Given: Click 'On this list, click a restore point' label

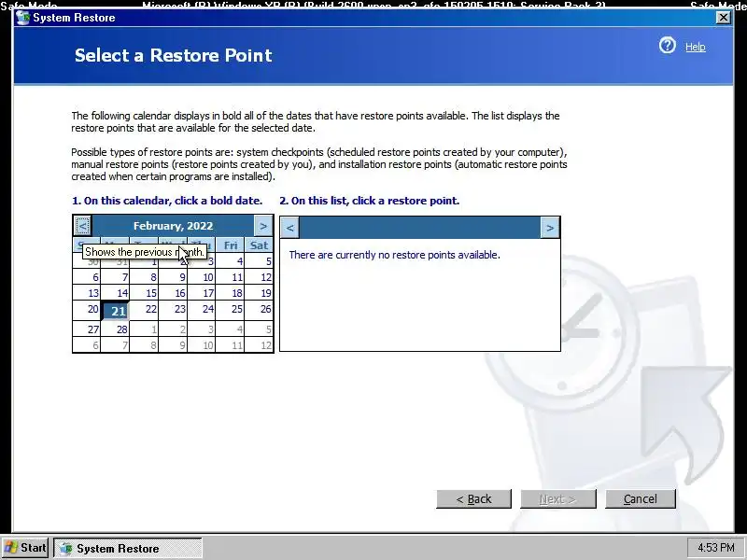Looking at the screenshot, I should coord(370,201).
